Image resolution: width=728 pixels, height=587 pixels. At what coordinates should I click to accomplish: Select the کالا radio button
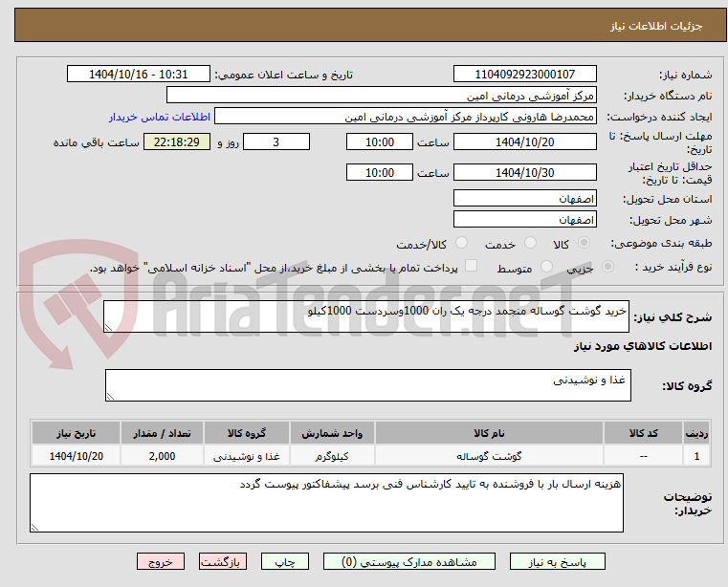coord(584,242)
